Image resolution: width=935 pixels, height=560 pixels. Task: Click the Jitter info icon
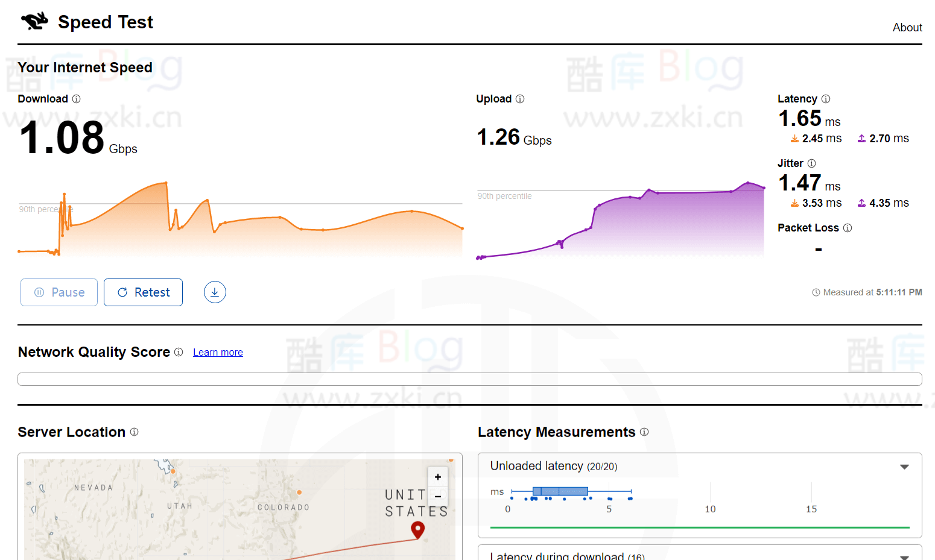pos(812,163)
